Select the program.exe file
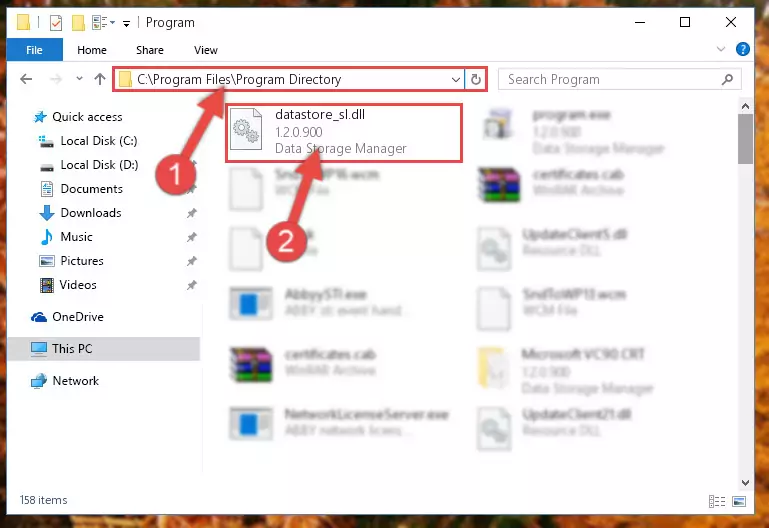Image resolution: width=769 pixels, height=528 pixels. 572,131
